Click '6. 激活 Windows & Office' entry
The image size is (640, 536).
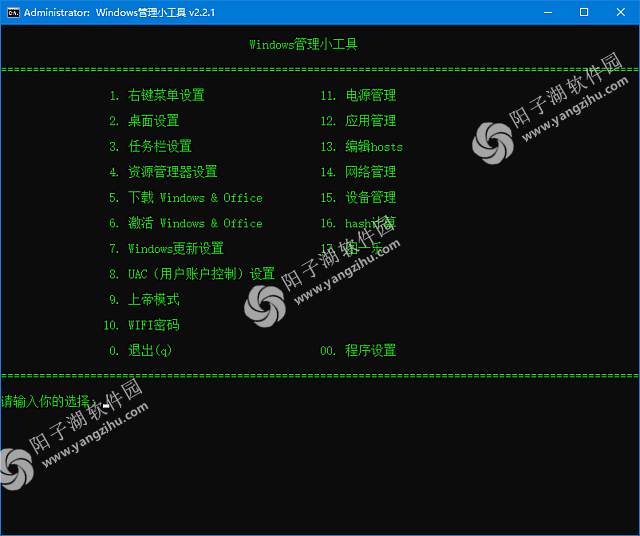click(186, 223)
